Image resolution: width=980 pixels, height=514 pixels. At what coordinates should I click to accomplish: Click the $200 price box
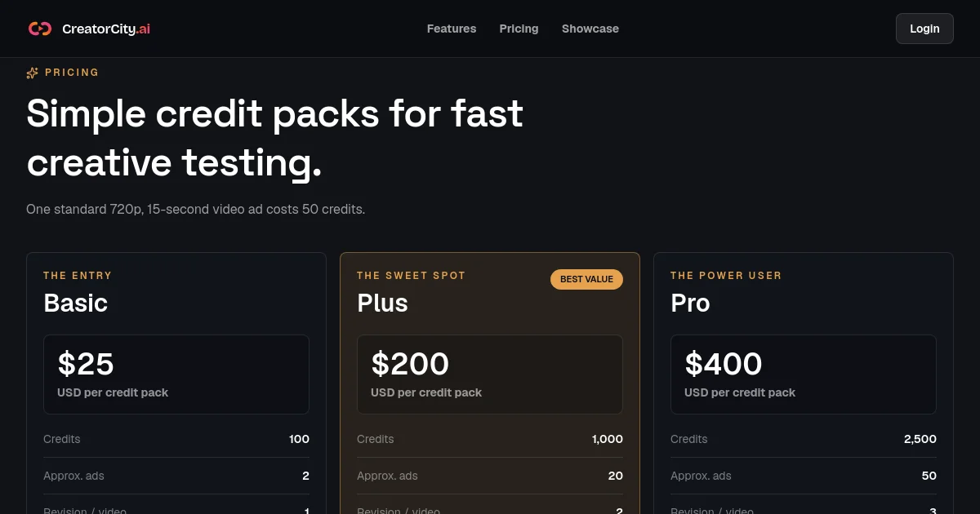pyautogui.click(x=490, y=374)
